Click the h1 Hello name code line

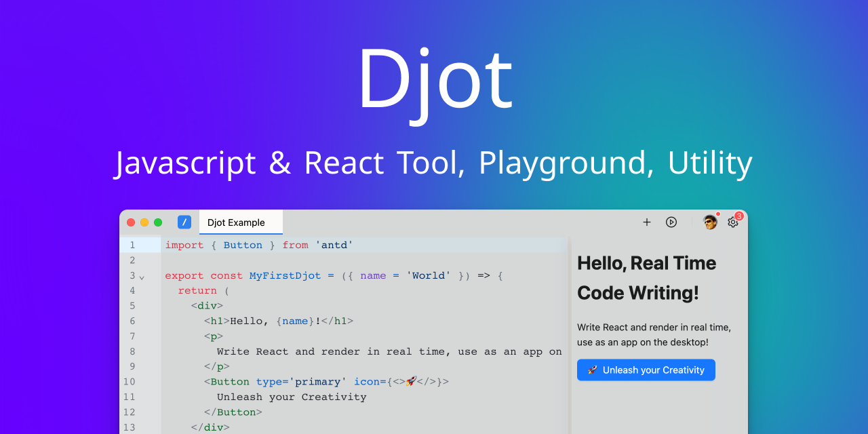coord(279,321)
